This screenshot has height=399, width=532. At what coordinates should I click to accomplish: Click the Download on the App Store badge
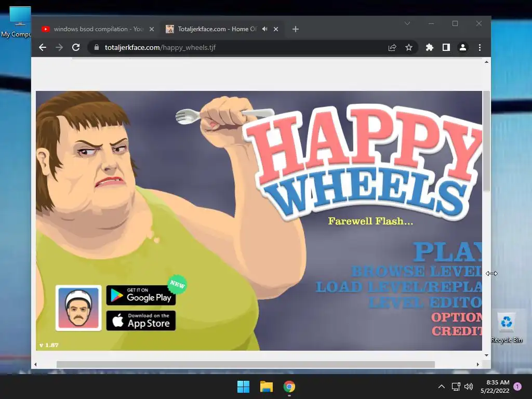click(x=141, y=321)
